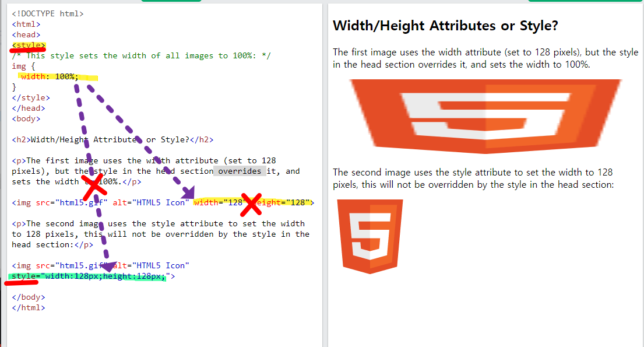
Task: Click '<p>The first image uses' in the code
Action: [67, 161]
